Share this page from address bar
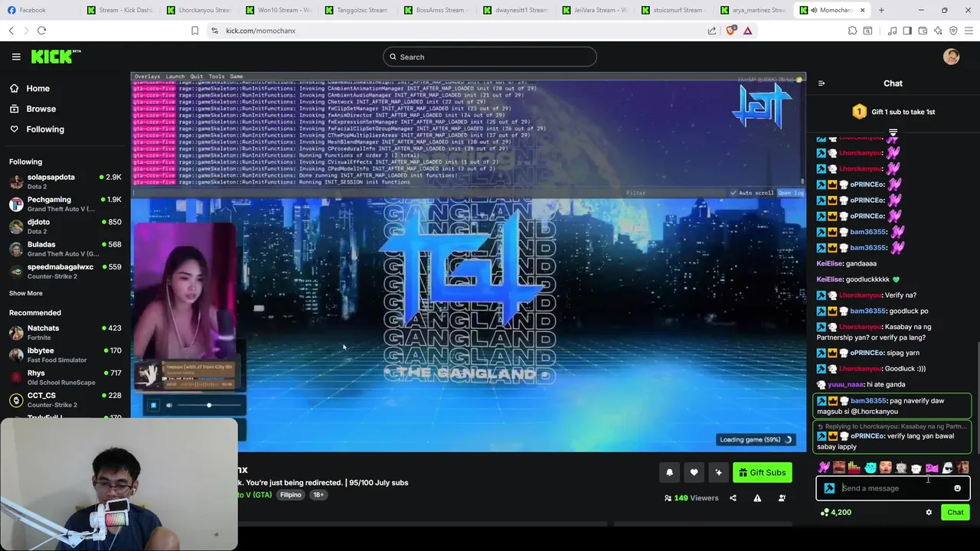This screenshot has width=980, height=551. click(x=712, y=31)
